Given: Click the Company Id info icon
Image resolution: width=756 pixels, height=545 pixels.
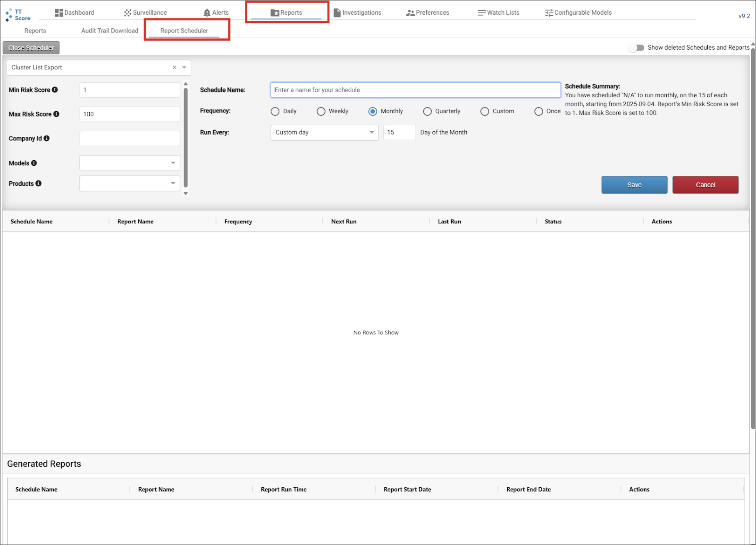Looking at the screenshot, I should [47, 138].
